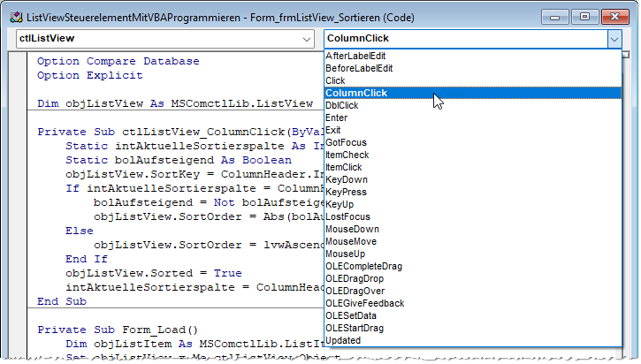Select BeforeLabelEdit event in list
This screenshot has height=364, width=641.
[x=361, y=68]
